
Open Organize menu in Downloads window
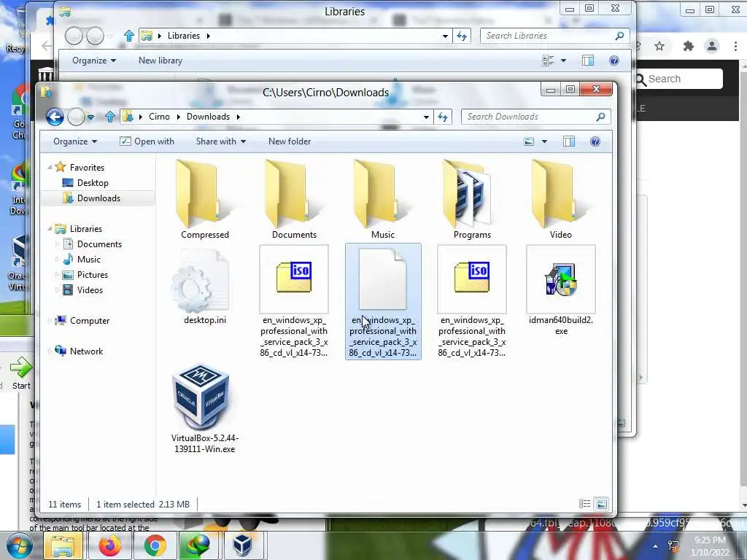(75, 141)
